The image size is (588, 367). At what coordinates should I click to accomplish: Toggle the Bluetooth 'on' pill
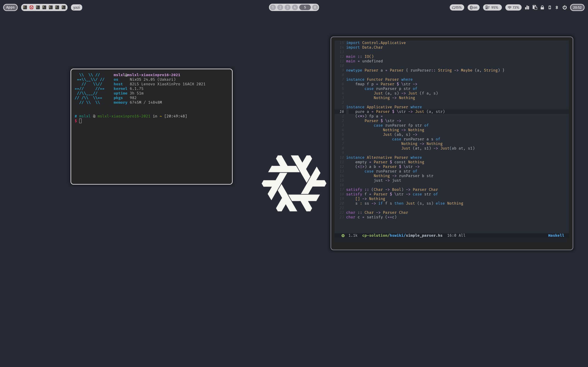pyautogui.click(x=473, y=7)
